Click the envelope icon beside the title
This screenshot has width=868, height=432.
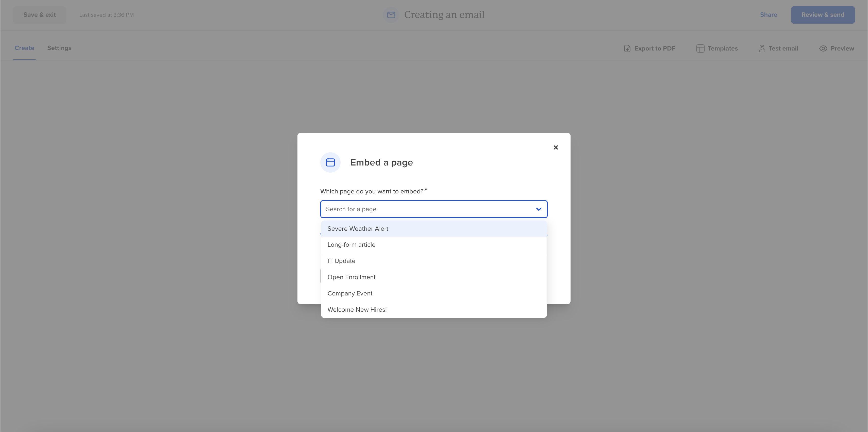pyautogui.click(x=391, y=15)
